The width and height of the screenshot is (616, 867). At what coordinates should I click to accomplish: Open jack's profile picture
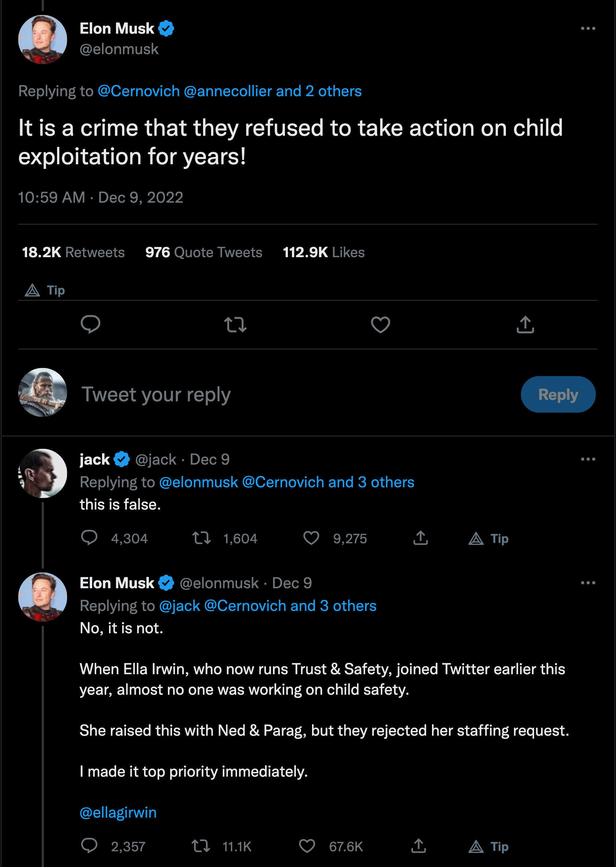(x=43, y=473)
